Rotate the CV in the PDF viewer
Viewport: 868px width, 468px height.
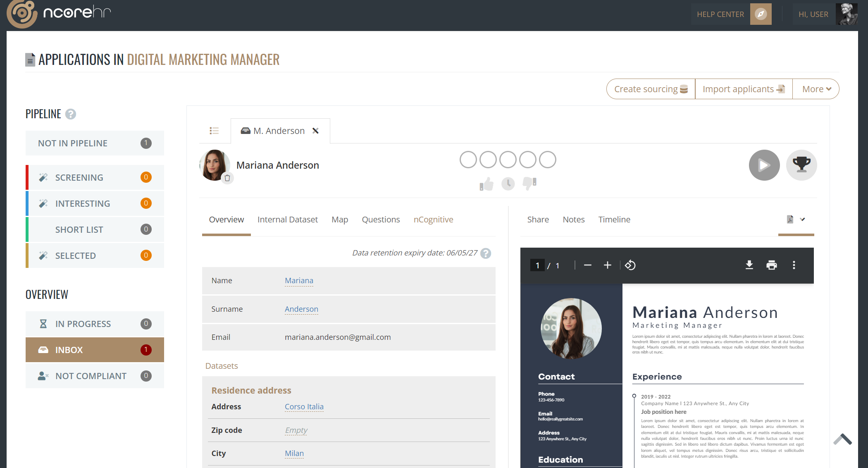pyautogui.click(x=630, y=265)
